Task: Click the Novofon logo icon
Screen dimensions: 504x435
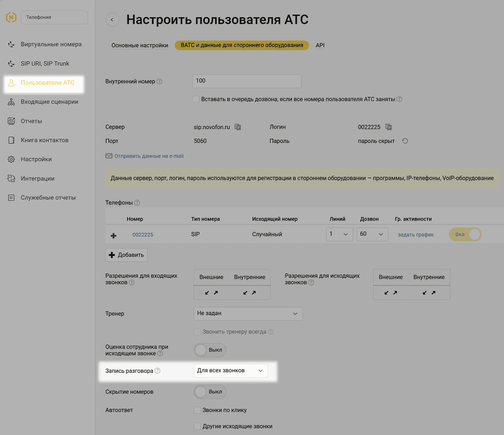Action: click(10, 18)
